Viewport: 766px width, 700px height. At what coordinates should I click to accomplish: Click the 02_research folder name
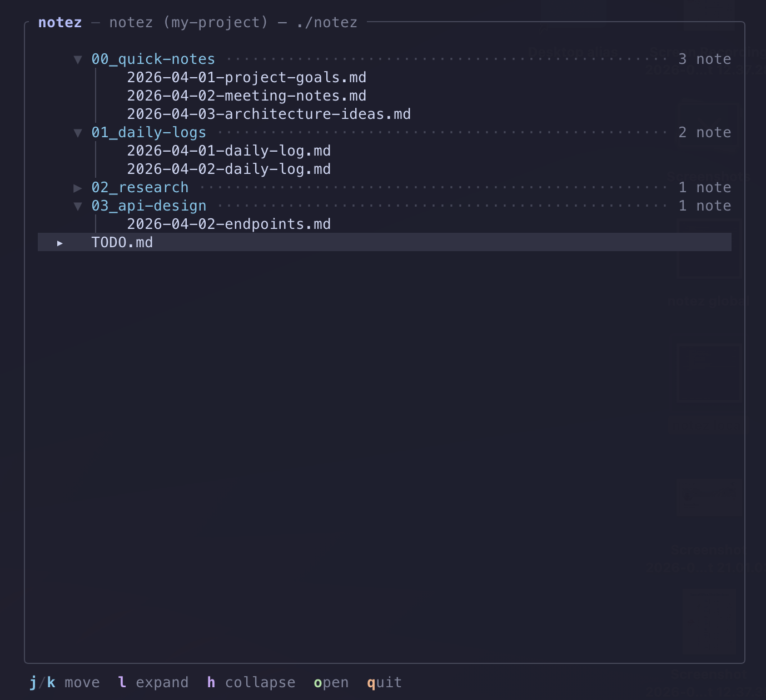tap(140, 188)
